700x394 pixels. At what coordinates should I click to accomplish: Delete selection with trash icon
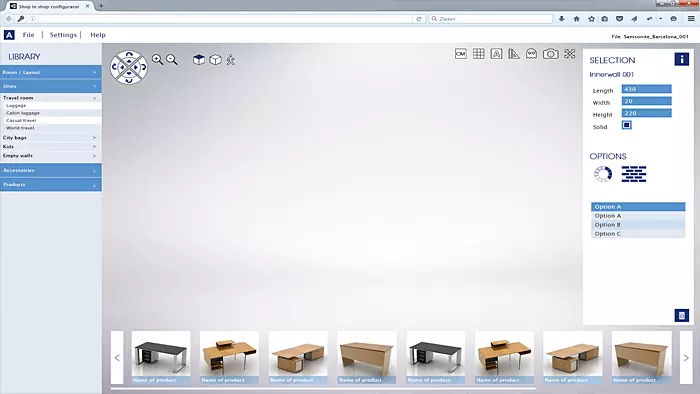click(681, 315)
